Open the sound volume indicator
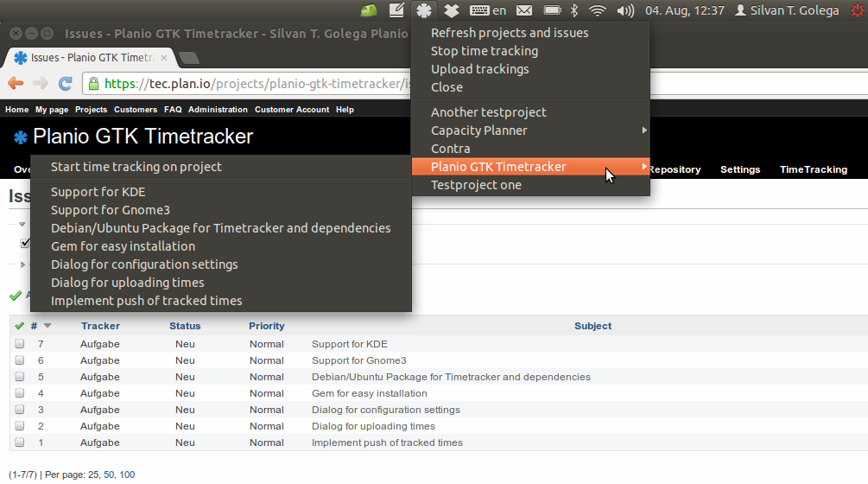 [625, 10]
